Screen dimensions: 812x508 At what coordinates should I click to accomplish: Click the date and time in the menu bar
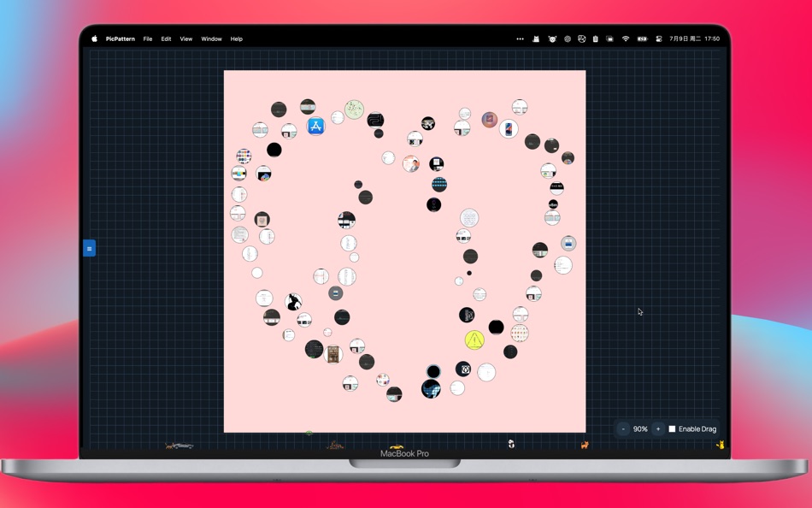click(694, 38)
